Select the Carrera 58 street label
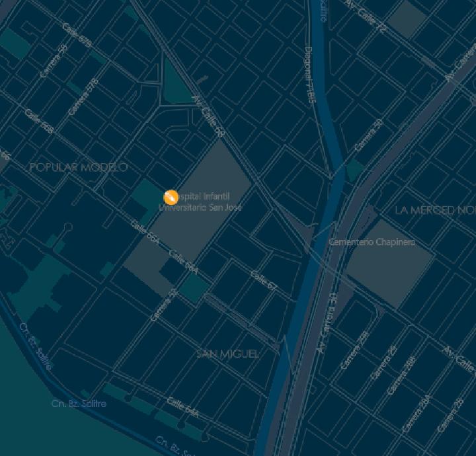The height and width of the screenshot is (456, 476). (54, 61)
